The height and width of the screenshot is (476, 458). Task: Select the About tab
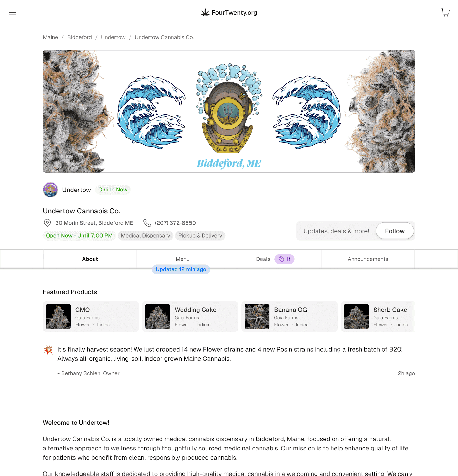pyautogui.click(x=90, y=259)
